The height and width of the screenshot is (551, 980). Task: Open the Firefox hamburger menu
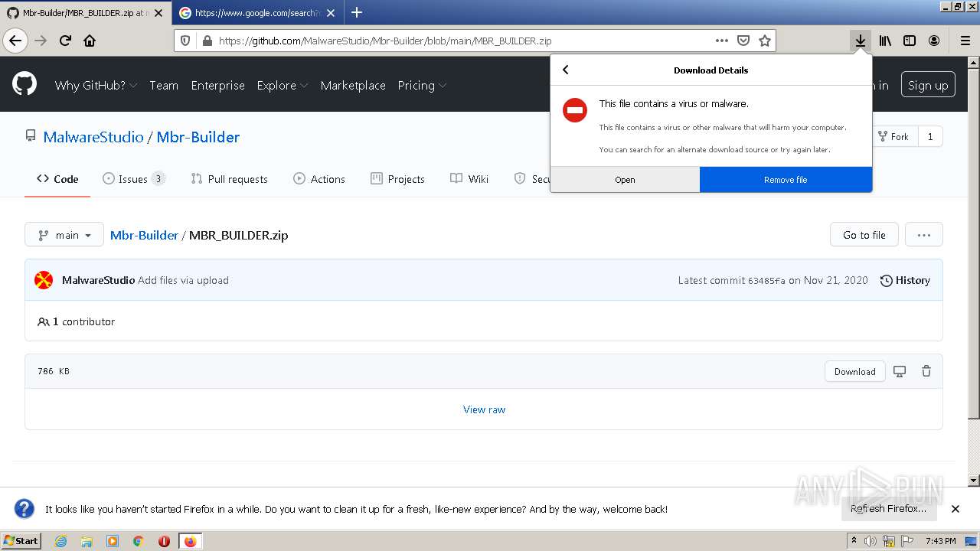(965, 41)
